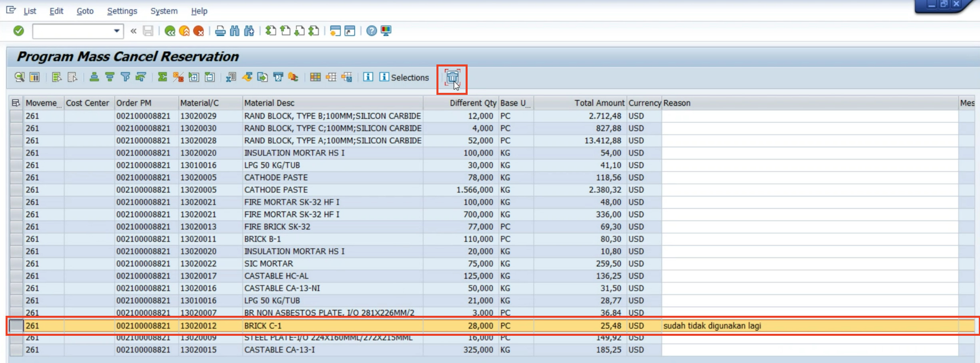Click the Sort ascending icon
The width and height of the screenshot is (980, 363).
94,77
